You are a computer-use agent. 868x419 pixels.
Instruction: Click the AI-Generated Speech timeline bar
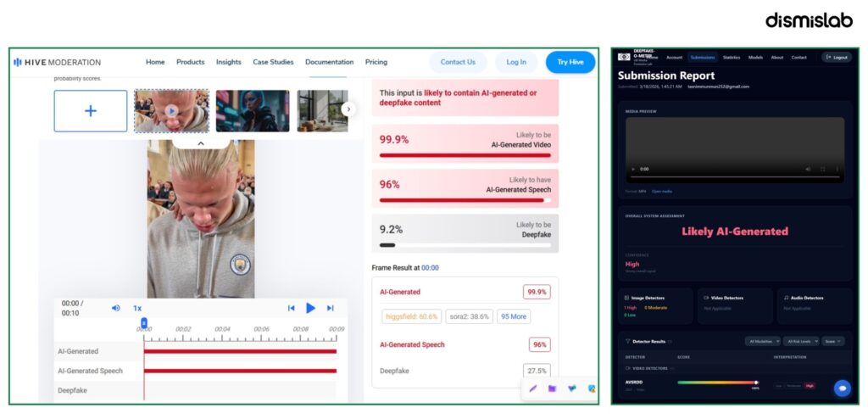(240, 371)
